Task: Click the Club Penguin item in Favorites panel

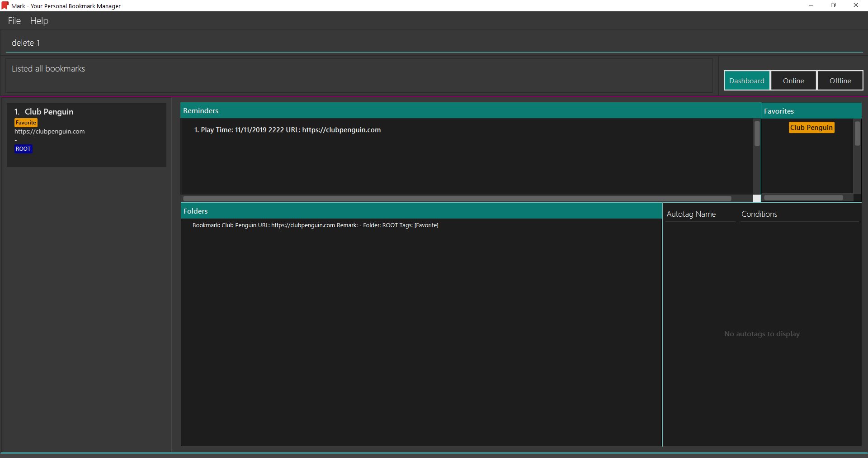Action: tap(811, 128)
